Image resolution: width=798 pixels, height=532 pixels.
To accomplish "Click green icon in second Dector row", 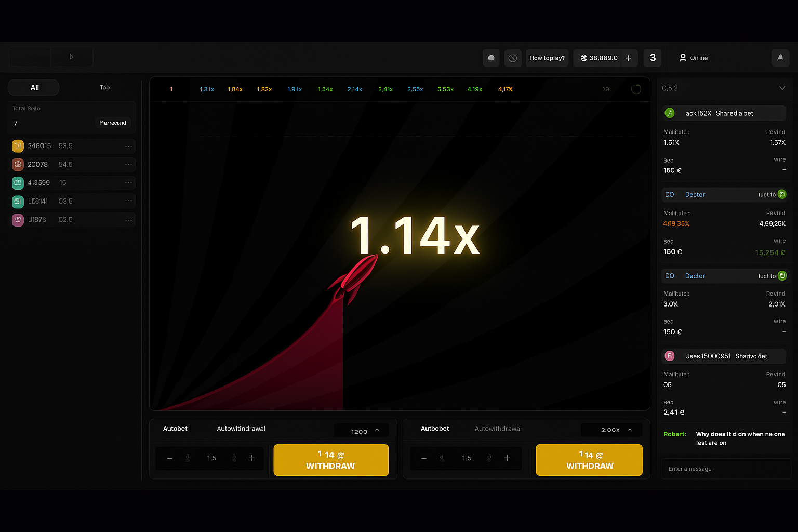I will [782, 276].
